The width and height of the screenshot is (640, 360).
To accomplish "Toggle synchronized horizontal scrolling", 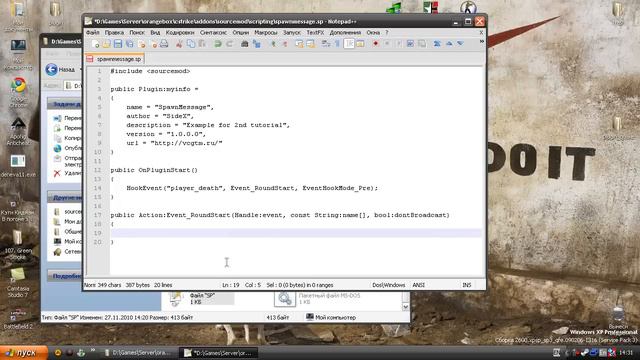I will (x=311, y=44).
